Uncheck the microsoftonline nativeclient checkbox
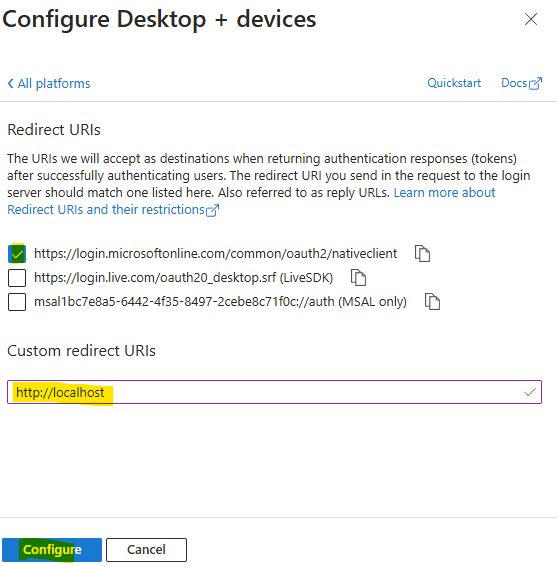The width and height of the screenshot is (557, 567). coord(17,253)
